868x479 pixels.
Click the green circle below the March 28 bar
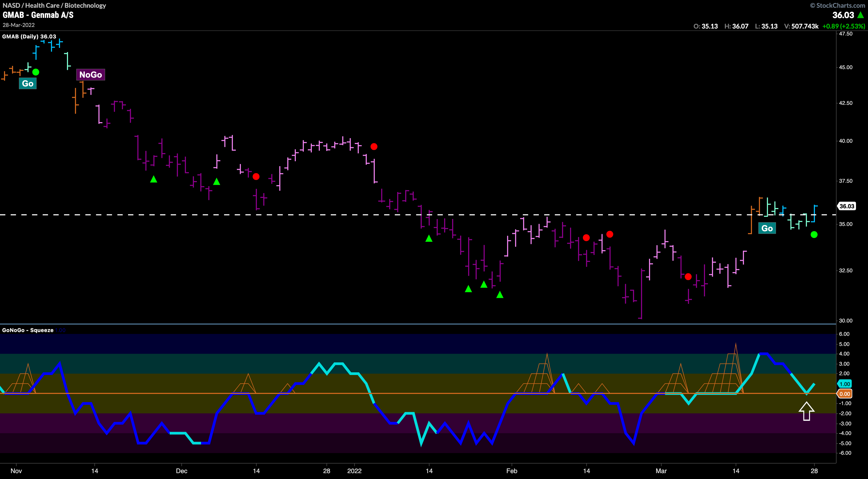(814, 234)
